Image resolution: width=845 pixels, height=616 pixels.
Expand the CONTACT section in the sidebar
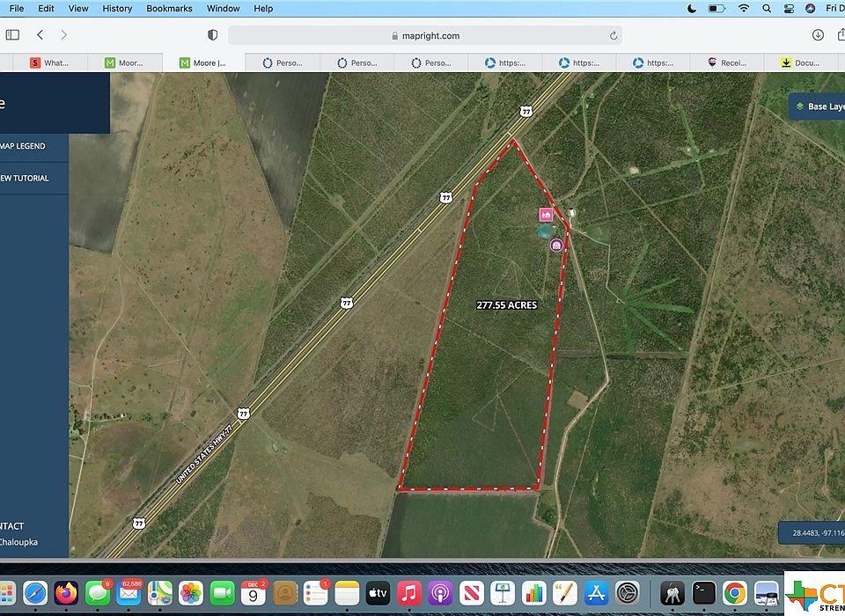click(11, 525)
